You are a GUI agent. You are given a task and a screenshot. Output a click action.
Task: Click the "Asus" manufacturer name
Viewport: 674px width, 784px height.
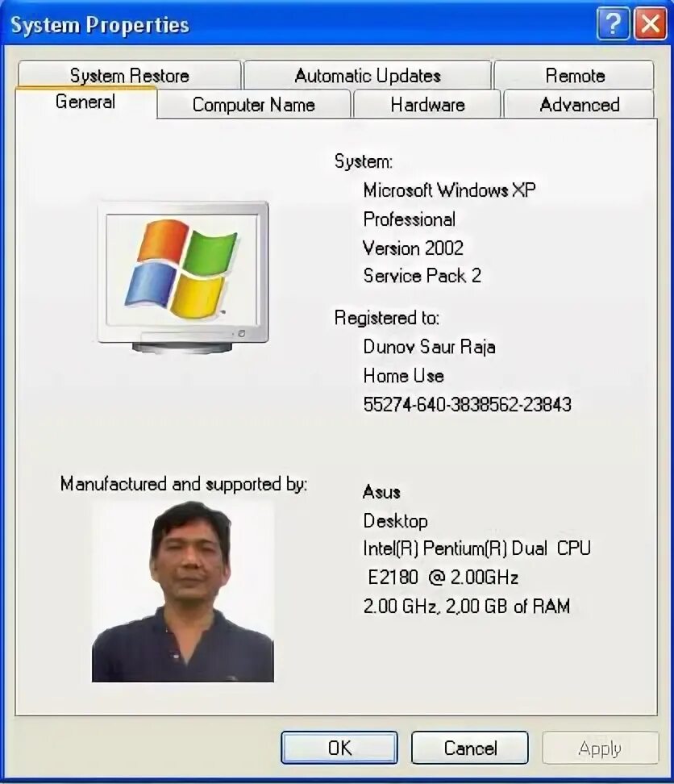point(381,492)
